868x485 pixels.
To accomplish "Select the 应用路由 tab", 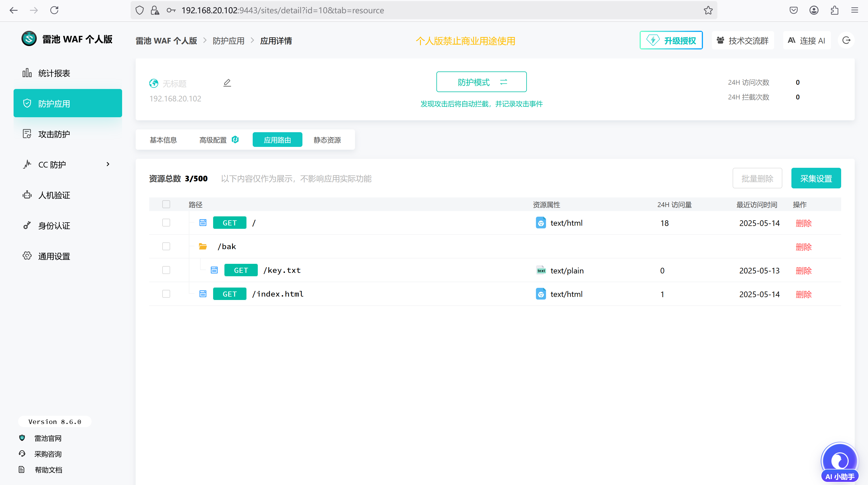I will [277, 140].
